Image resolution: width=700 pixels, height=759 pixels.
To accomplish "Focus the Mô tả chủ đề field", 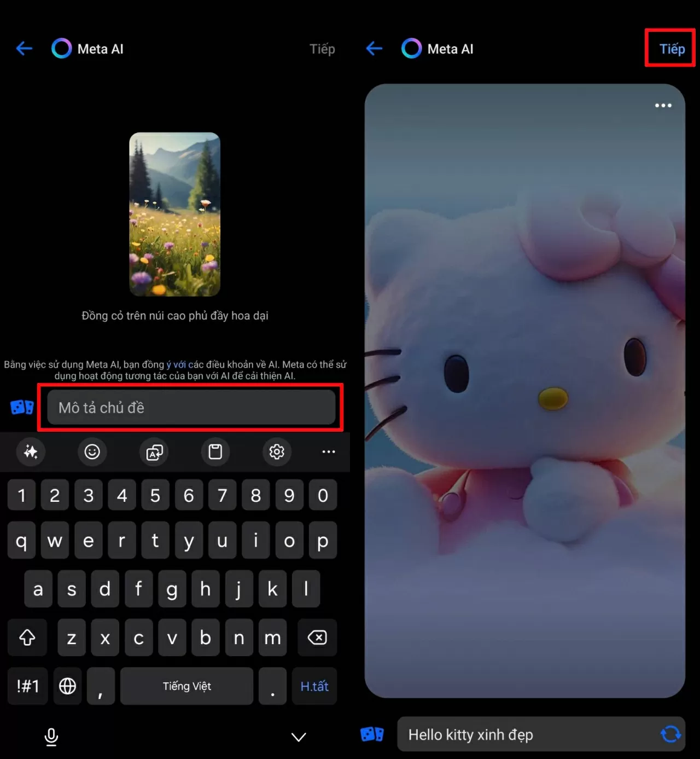I will coord(191,407).
